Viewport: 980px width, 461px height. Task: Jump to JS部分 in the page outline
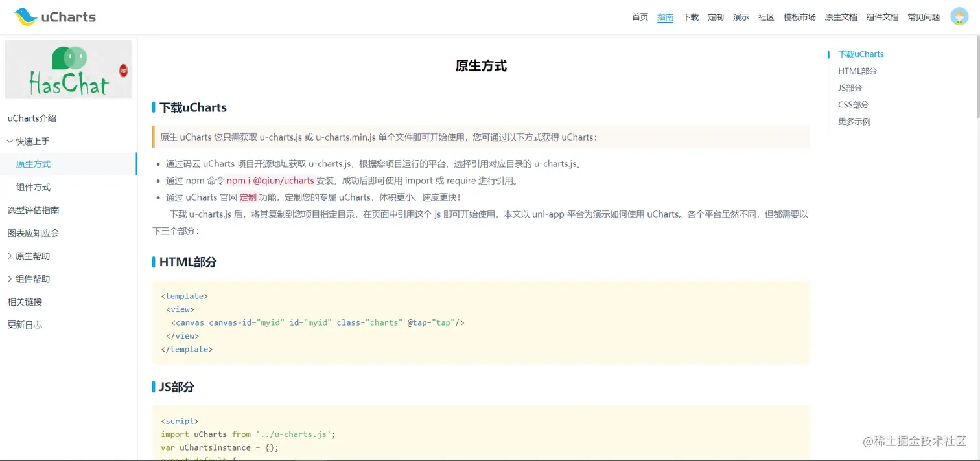pos(850,88)
